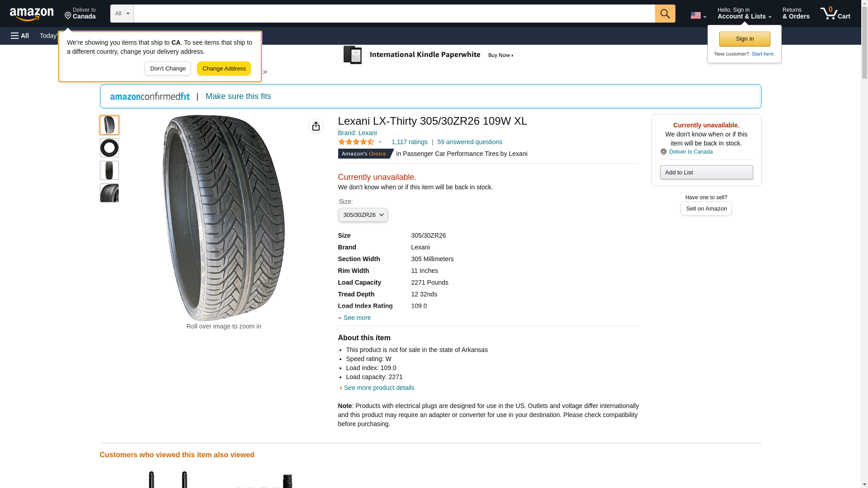868x488 pixels.
Task: Open Account & Lists menu
Action: pos(744,14)
